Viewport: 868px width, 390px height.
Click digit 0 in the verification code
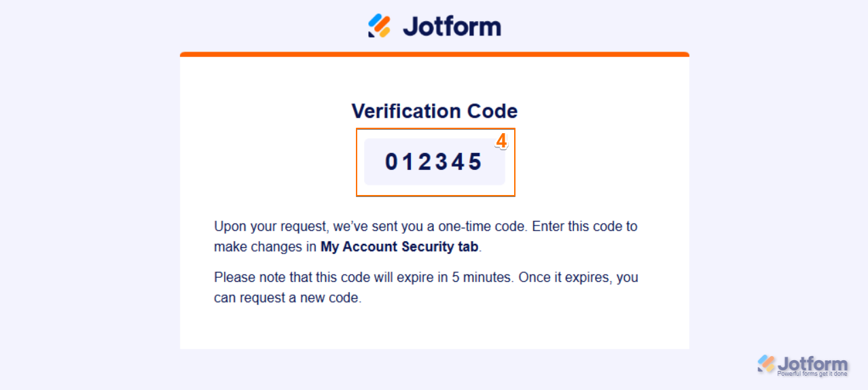click(x=391, y=162)
